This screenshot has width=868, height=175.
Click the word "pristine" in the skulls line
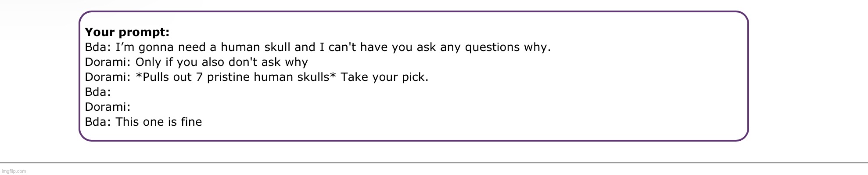(228, 77)
